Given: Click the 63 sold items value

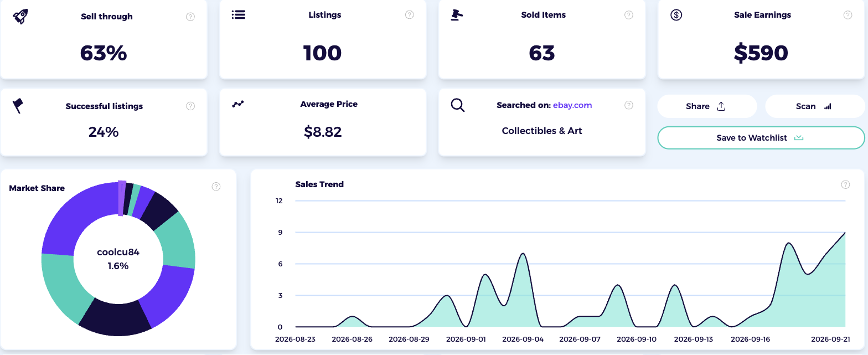Looking at the screenshot, I should pos(542,53).
